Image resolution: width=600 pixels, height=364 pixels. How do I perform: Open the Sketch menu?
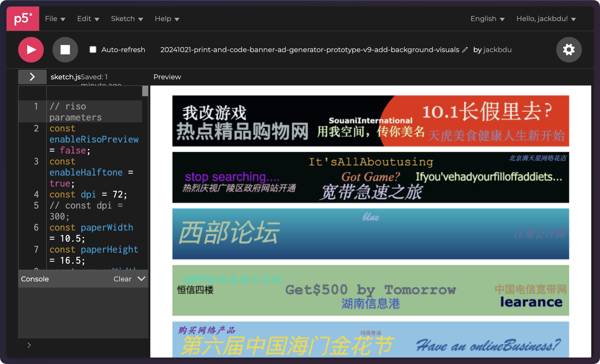[127, 19]
